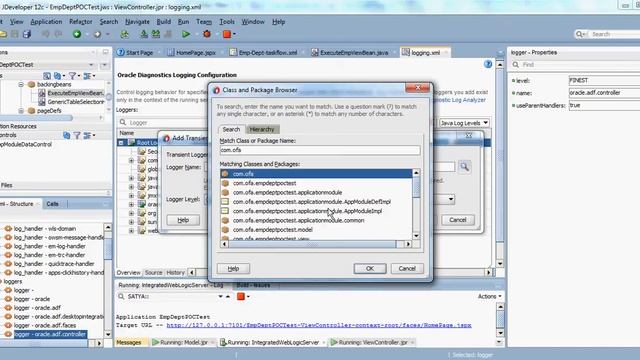Click Help in Add Transient Logger dialog
This screenshot has width=640, height=360.
click(x=183, y=220)
